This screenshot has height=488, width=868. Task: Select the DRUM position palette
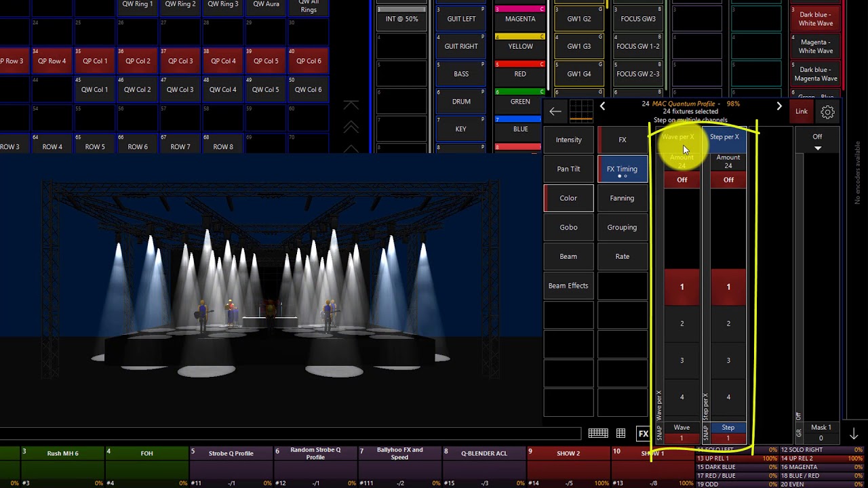[x=461, y=101]
